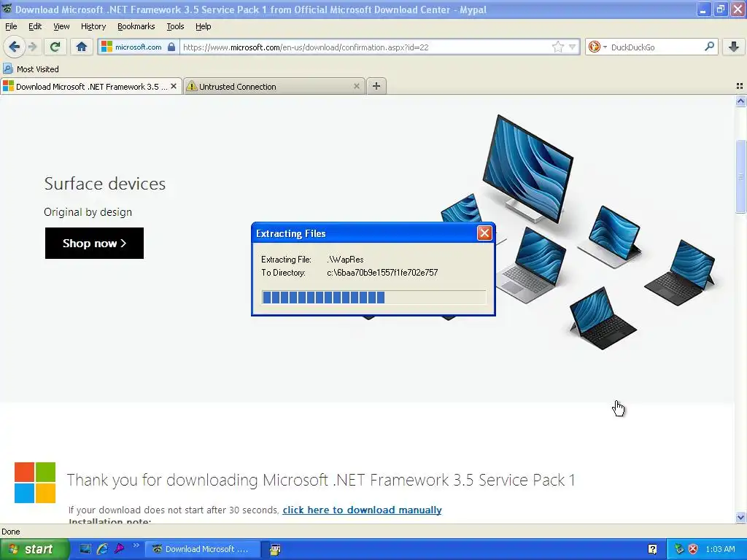Open the View menu

[x=61, y=26]
